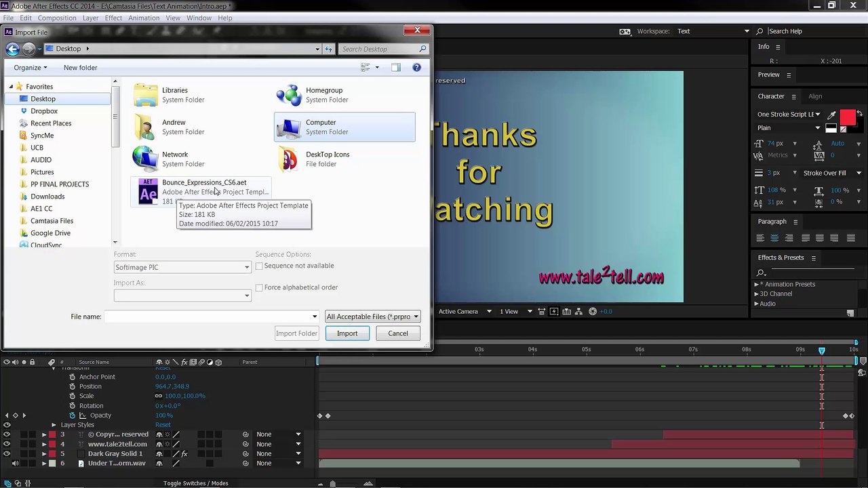
Task: Toggle the preview pane in Import File dialog
Action: [396, 67]
